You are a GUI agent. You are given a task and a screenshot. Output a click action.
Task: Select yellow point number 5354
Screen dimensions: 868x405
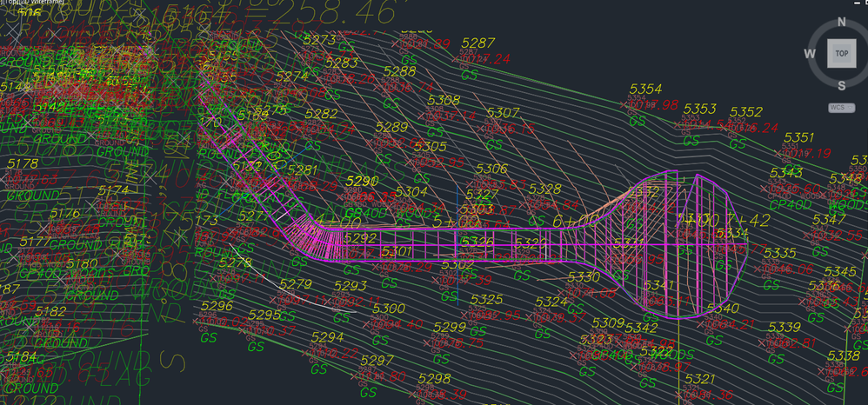pos(646,90)
